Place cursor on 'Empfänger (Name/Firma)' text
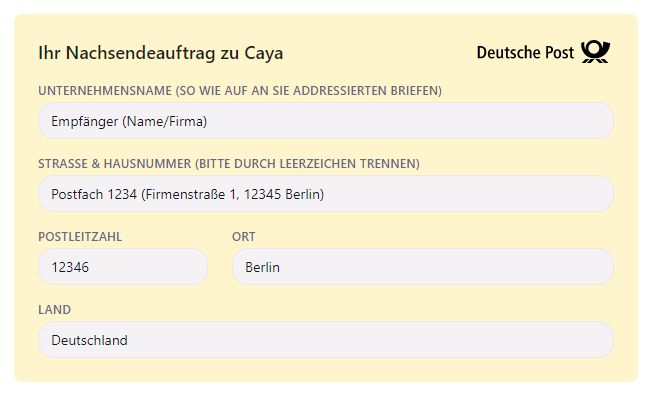Viewport: 652px width, 393px height. pos(129,121)
